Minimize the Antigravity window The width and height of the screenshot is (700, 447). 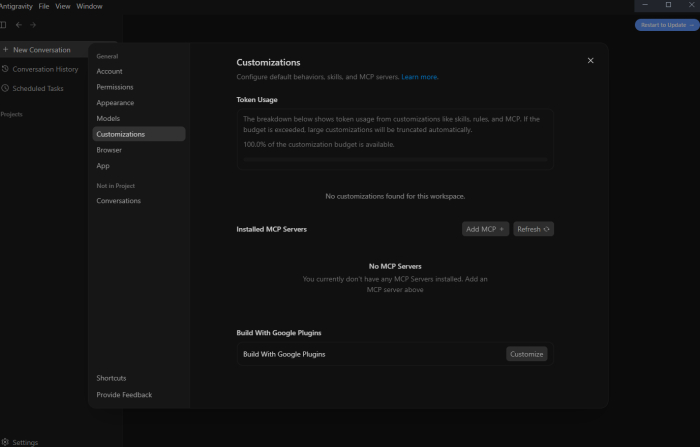pyautogui.click(x=645, y=5)
